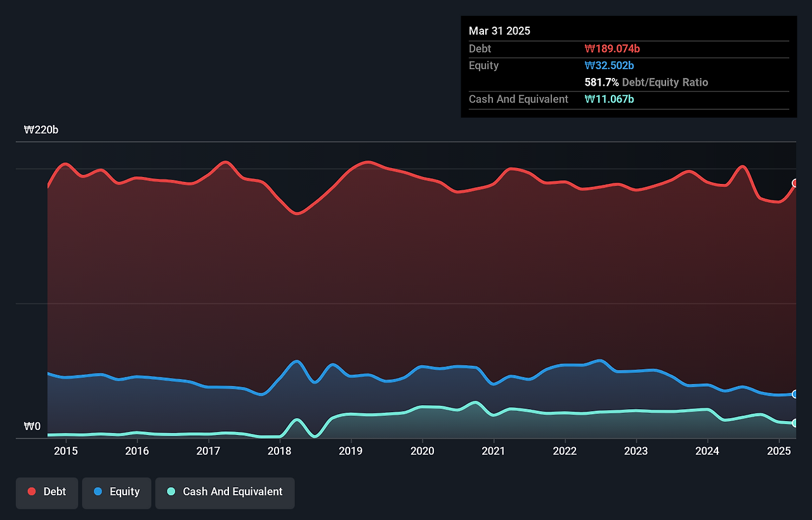Click the 2021 x-axis label

[494, 451]
